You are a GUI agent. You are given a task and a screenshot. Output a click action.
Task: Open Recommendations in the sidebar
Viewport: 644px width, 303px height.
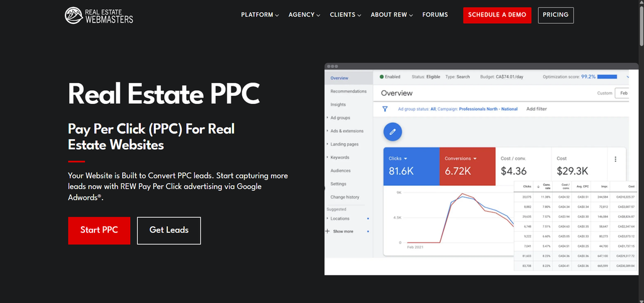pyautogui.click(x=348, y=91)
